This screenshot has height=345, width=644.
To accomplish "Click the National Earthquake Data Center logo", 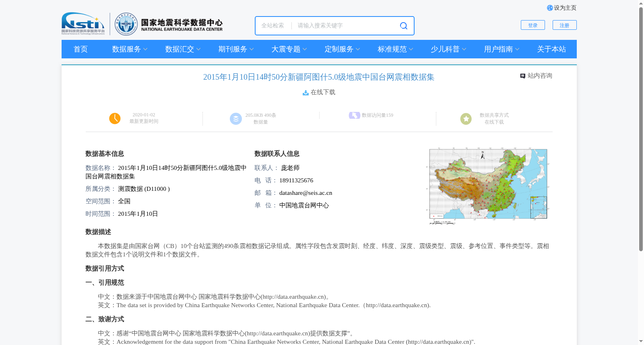I will [169, 24].
